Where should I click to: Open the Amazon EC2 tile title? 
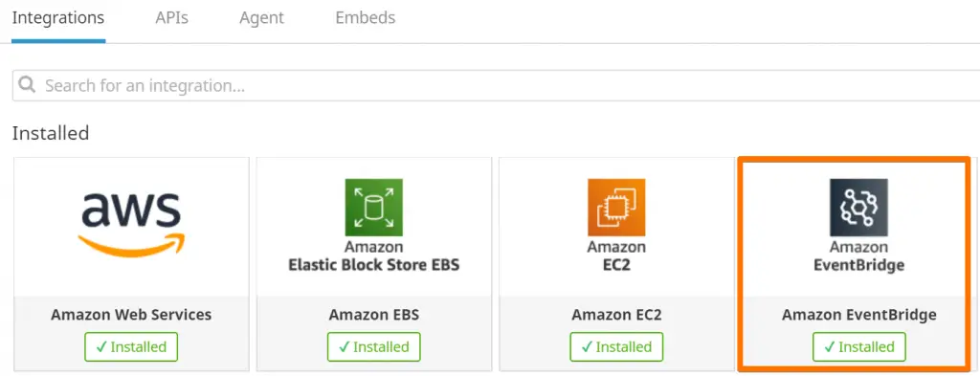point(616,314)
